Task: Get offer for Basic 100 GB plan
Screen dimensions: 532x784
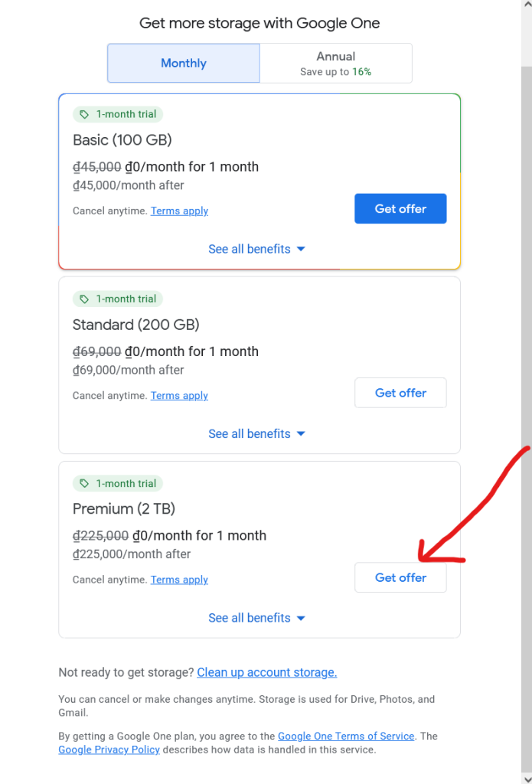Action: 400,208
